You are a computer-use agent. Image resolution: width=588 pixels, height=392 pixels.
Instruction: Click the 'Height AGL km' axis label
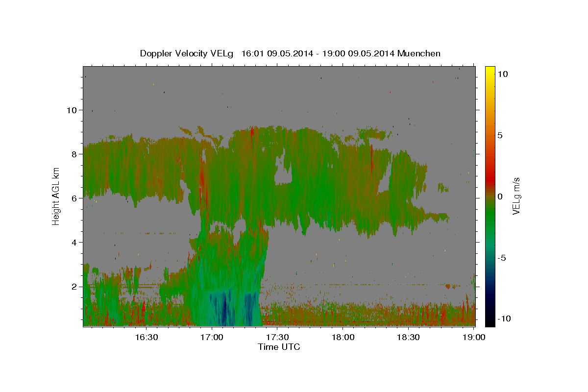coord(56,196)
